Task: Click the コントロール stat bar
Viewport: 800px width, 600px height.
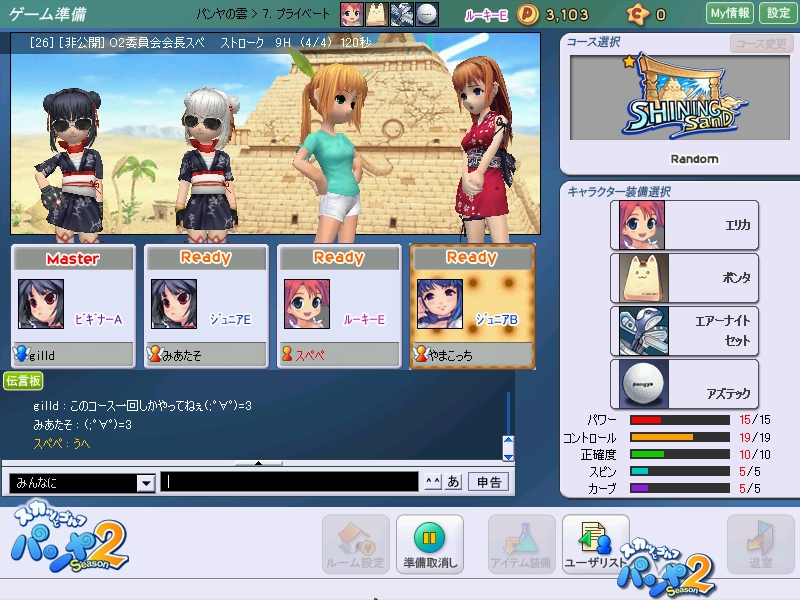Action: pos(680,437)
